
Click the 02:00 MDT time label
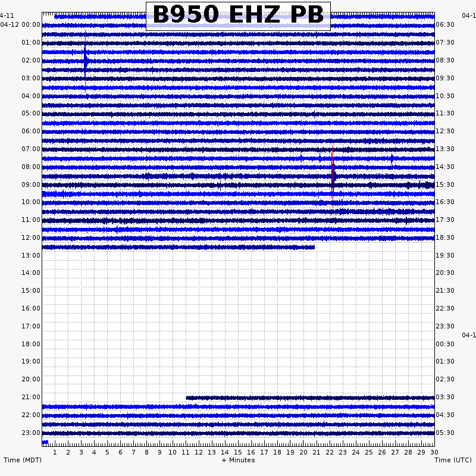[x=31, y=61]
